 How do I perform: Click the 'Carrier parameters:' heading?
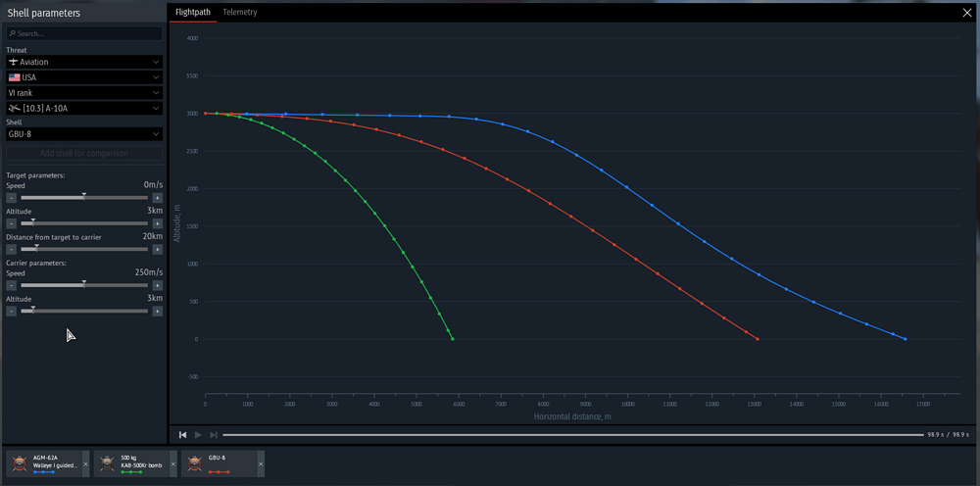(x=36, y=263)
